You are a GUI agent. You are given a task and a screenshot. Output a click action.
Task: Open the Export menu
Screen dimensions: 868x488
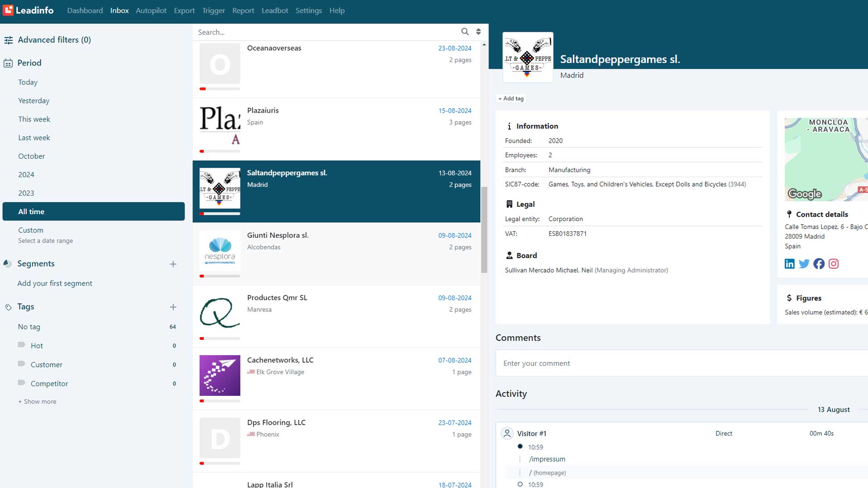[184, 10]
